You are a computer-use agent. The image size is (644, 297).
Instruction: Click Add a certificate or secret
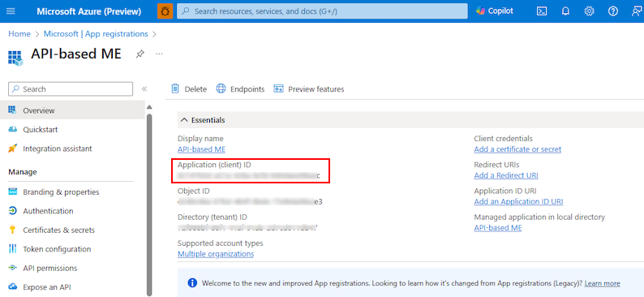[517, 149]
